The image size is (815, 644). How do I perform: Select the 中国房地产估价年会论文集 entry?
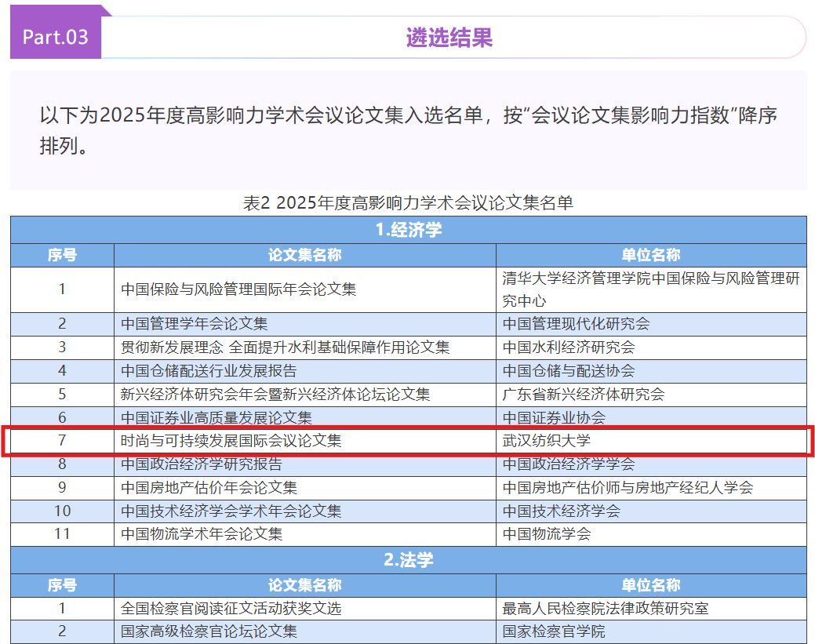pos(209,488)
